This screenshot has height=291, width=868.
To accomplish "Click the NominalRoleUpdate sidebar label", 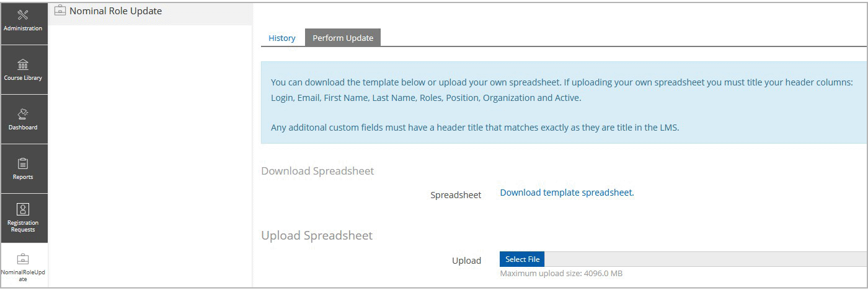I will click(x=23, y=275).
